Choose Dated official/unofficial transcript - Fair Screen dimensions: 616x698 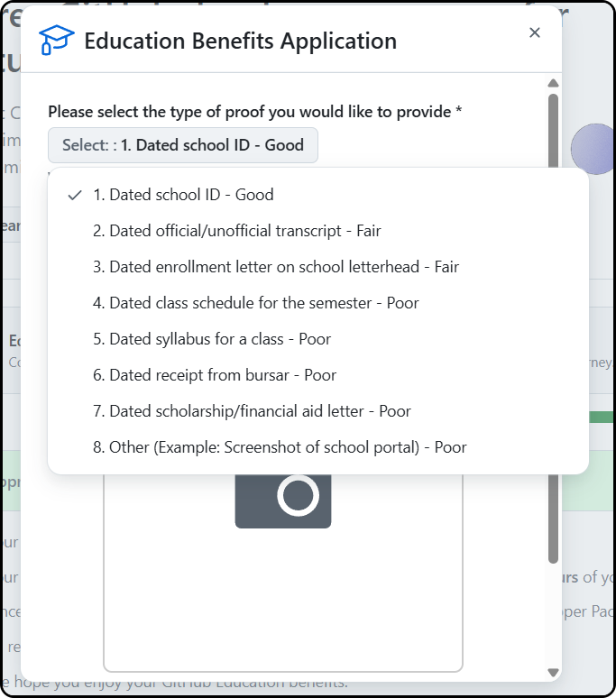(317, 231)
